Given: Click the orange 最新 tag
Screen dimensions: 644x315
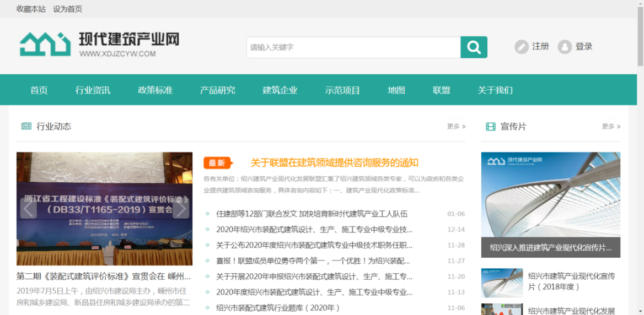Looking at the screenshot, I should click(x=218, y=163).
